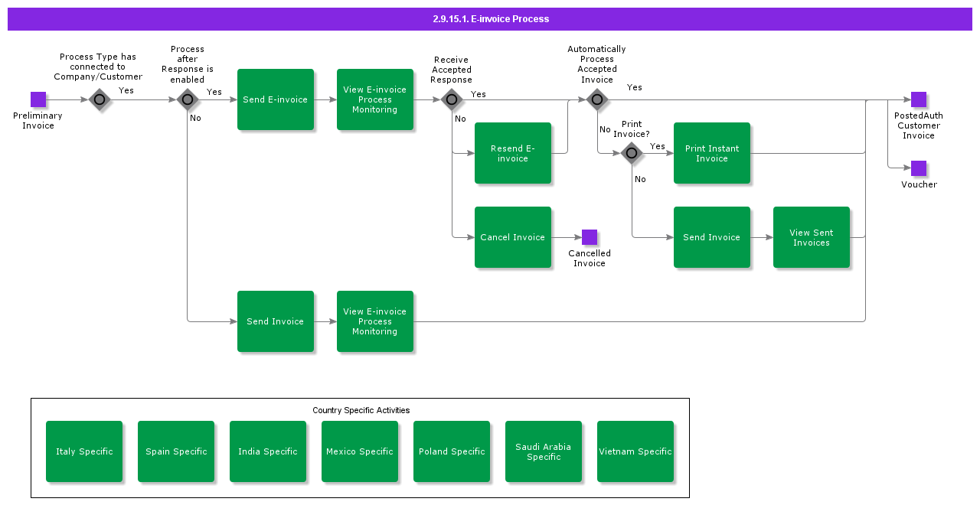Click 'Process after Response is enabled' label text

coord(188,64)
